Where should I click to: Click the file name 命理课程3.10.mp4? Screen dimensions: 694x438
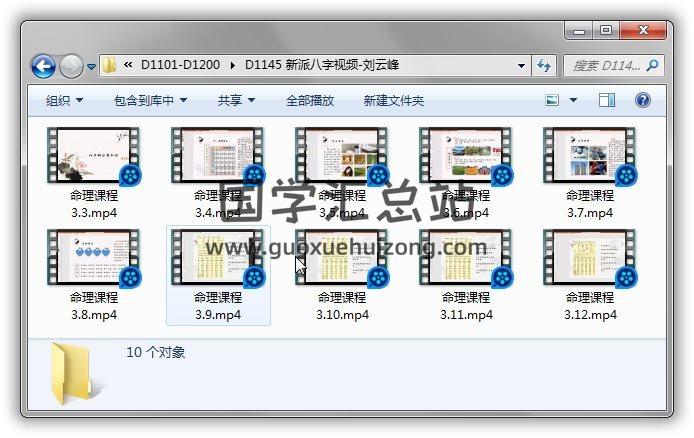tap(342, 306)
